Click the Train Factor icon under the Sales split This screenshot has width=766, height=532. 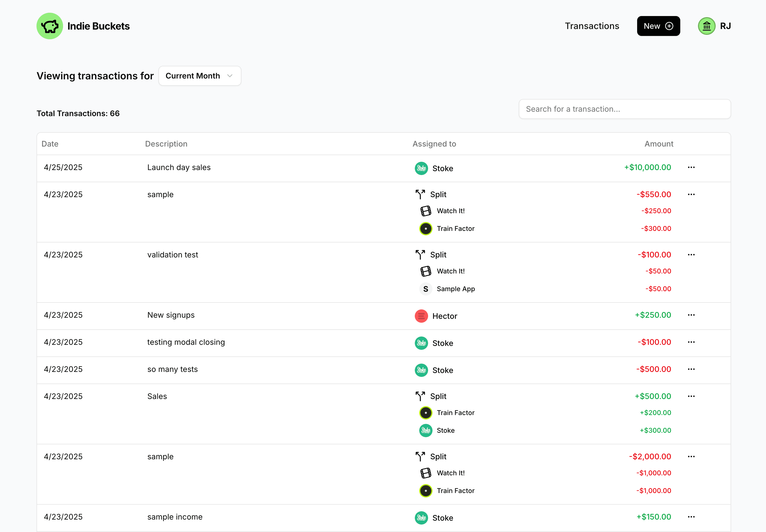tap(425, 413)
